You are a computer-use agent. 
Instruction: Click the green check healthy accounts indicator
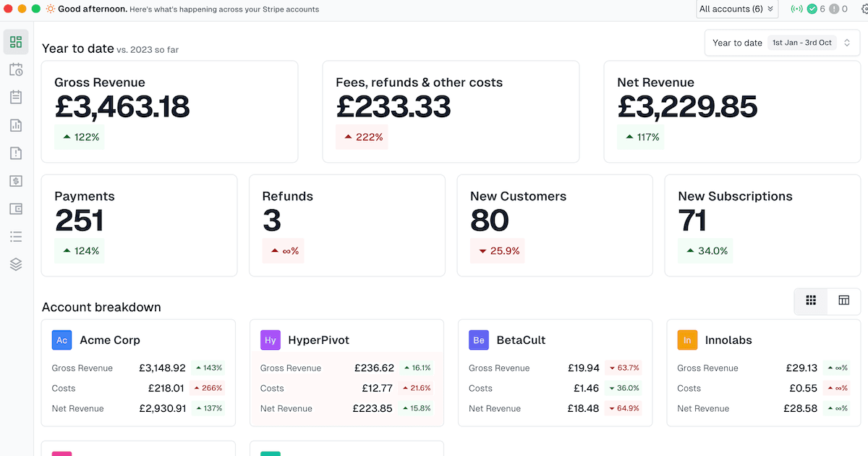coord(812,9)
